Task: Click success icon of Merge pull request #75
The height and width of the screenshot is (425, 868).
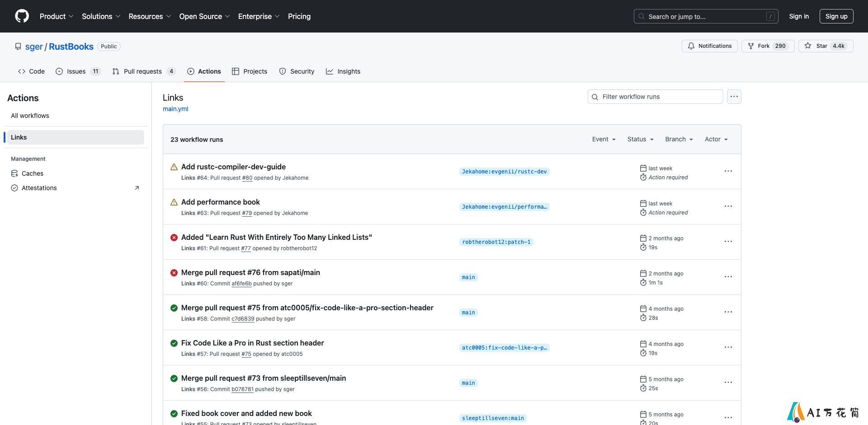Action: coord(174,308)
